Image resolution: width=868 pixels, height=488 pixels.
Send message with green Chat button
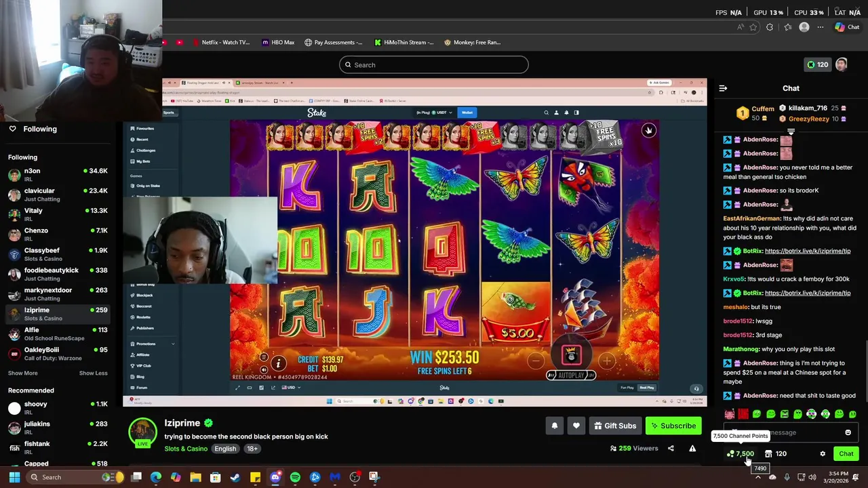pyautogui.click(x=846, y=454)
